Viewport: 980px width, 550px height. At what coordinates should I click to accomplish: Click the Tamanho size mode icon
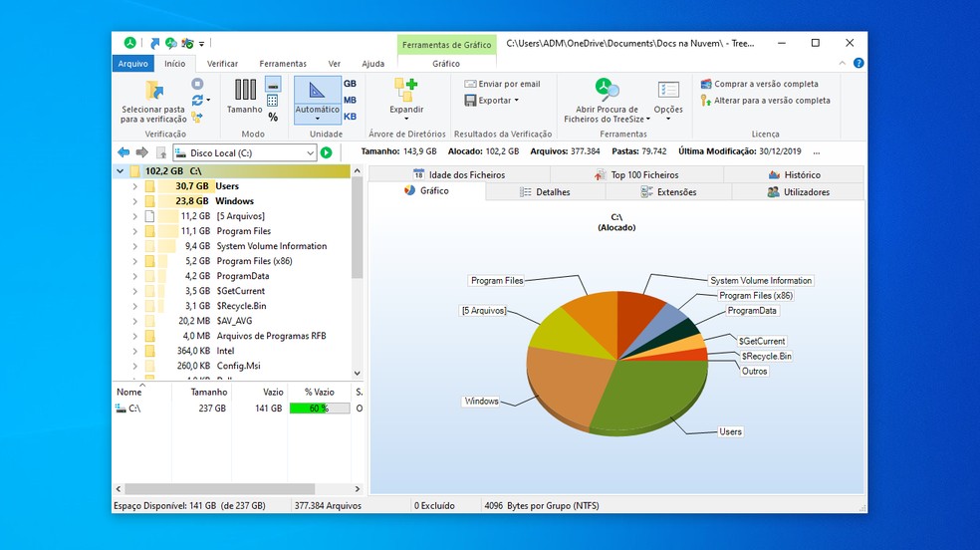(244, 90)
